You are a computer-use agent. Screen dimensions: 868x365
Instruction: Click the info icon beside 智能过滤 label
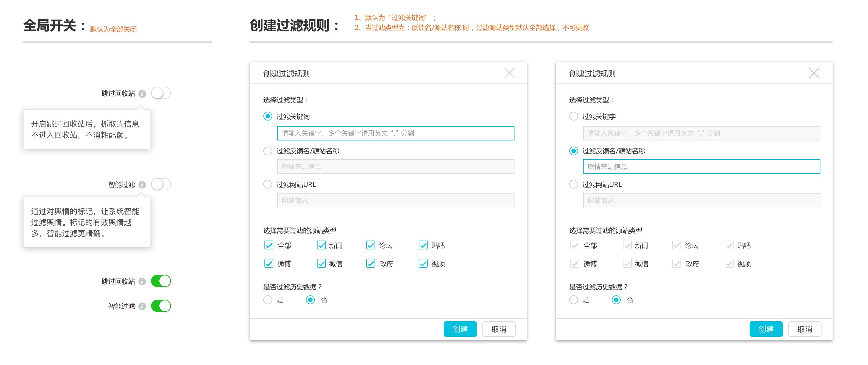[142, 184]
